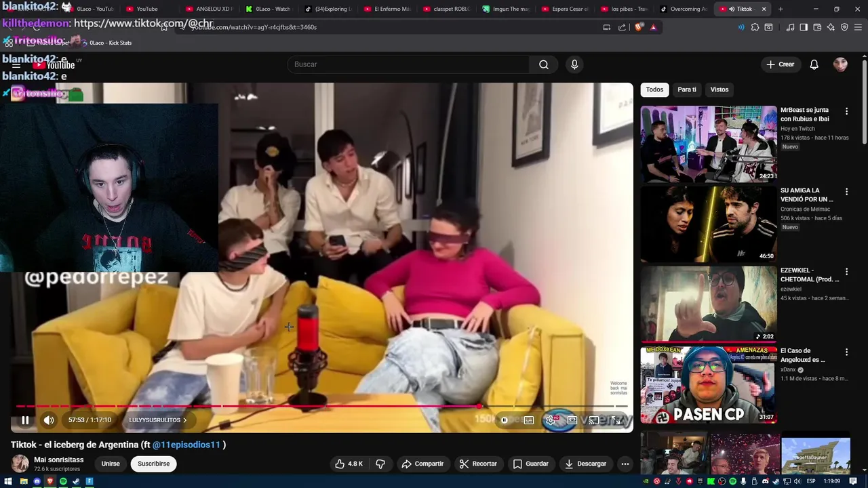868x488 pixels.
Task: Select the Para ti filter chip
Action: coord(687,89)
